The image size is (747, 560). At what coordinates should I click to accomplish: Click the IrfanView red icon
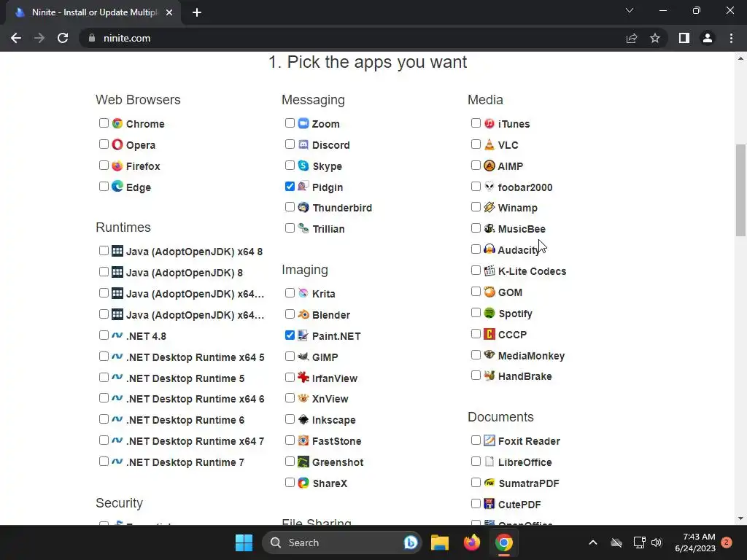click(303, 378)
